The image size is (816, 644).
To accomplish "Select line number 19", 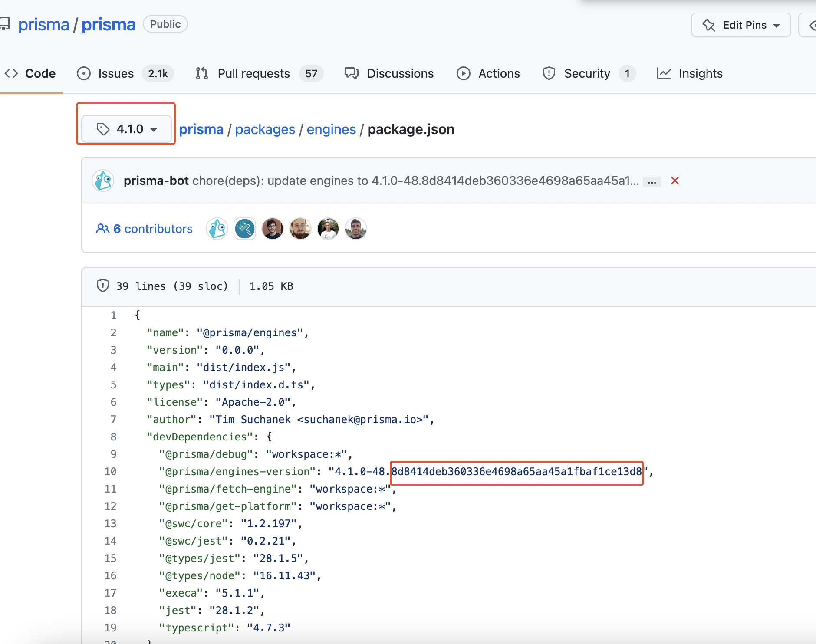I will point(110,628).
